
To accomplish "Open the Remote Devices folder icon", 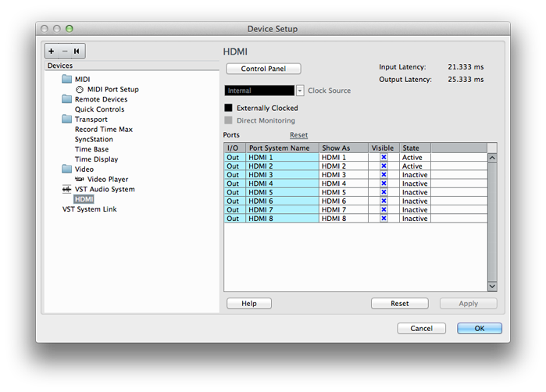I will pyautogui.click(x=67, y=99).
